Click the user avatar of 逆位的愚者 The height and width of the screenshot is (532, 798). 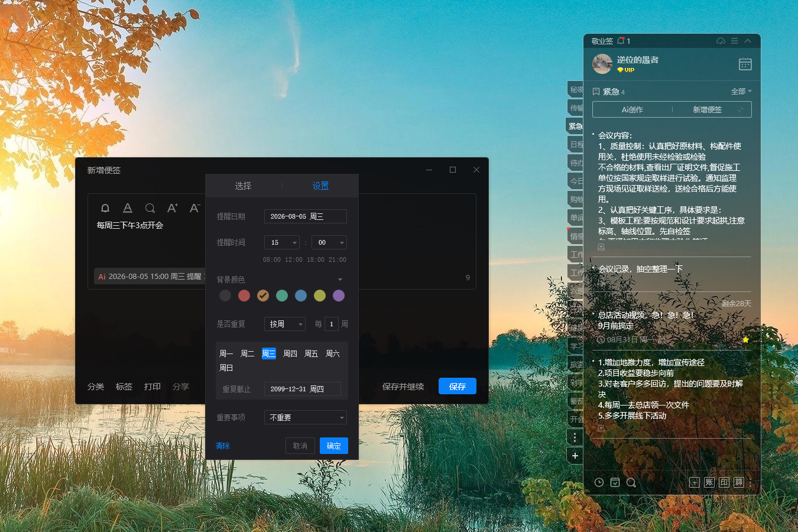pyautogui.click(x=602, y=64)
